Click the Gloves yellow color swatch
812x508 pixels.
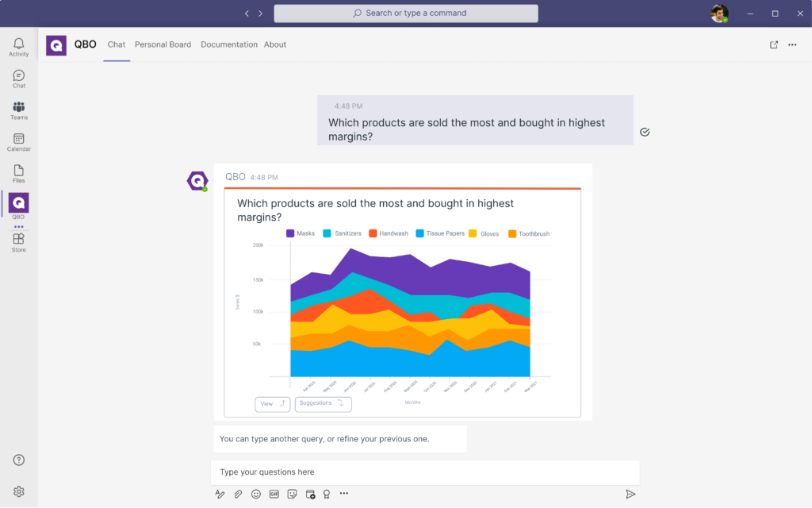pyautogui.click(x=473, y=233)
